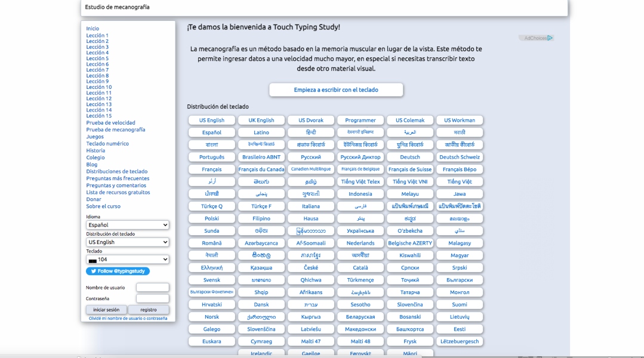Select the Türkçe Q layout
This screenshot has width=644, height=358.
(212, 206)
